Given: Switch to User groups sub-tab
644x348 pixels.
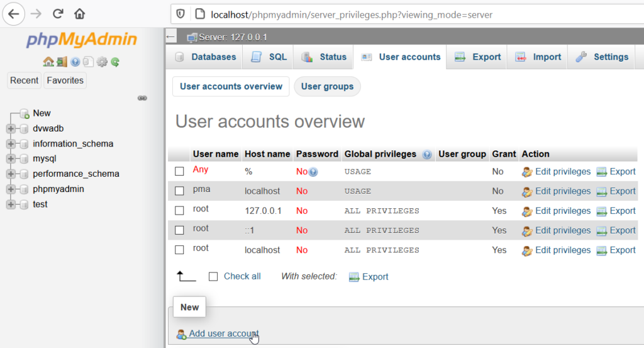Looking at the screenshot, I should [327, 87].
